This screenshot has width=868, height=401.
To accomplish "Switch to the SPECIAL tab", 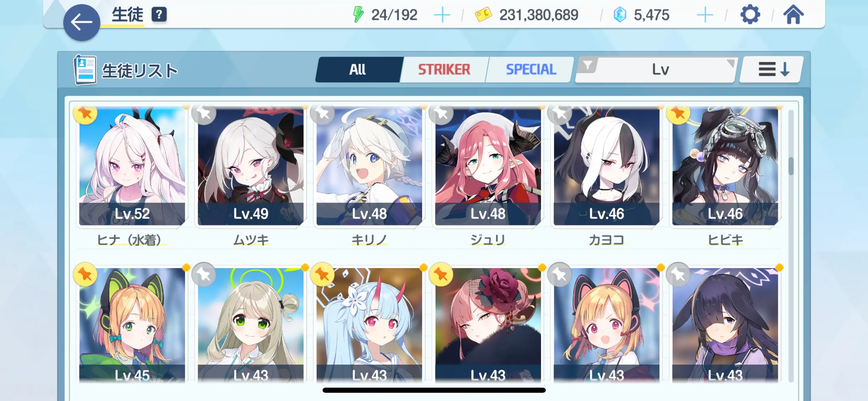I will [531, 70].
